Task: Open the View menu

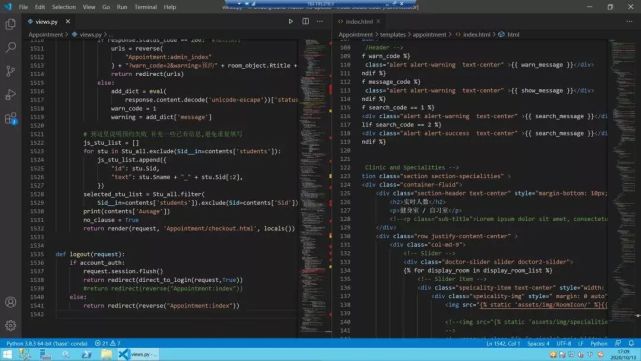Action: coord(89,7)
